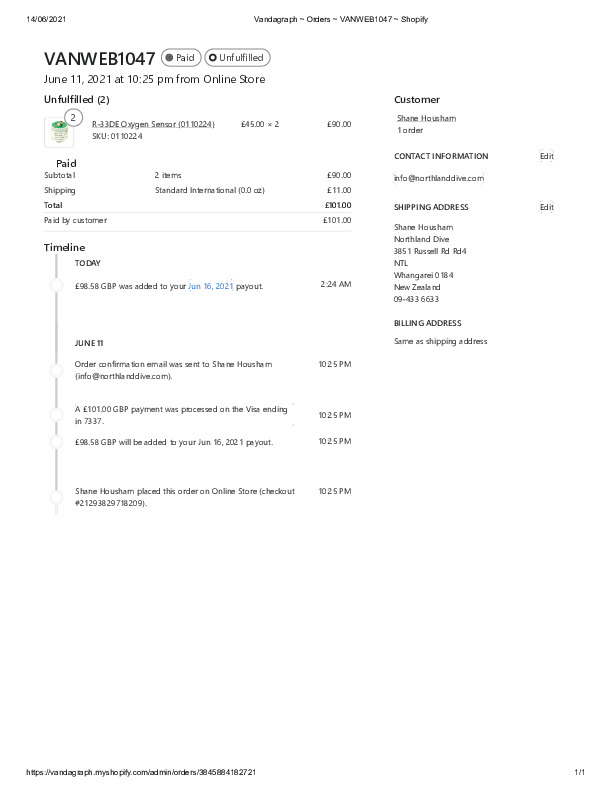This screenshot has height=792, width=612.
Task: Click the '1 order' text under the customer name
Action: coord(410,130)
